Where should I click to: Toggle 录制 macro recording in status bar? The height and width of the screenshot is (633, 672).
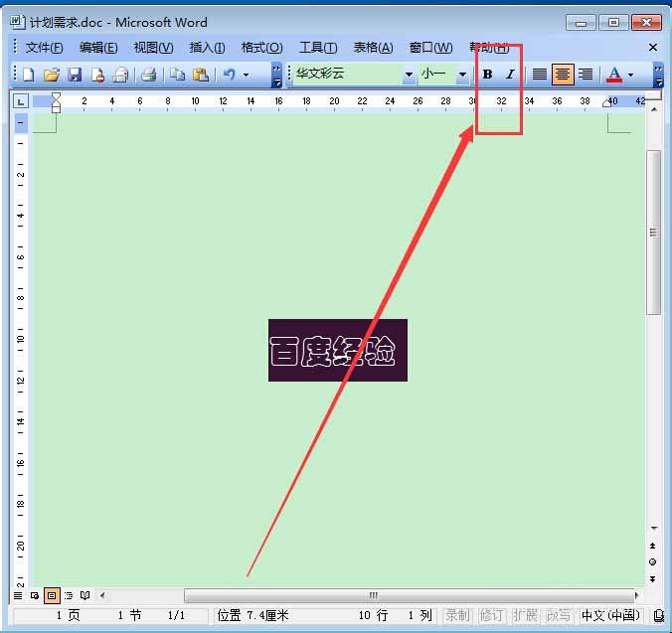click(x=457, y=615)
